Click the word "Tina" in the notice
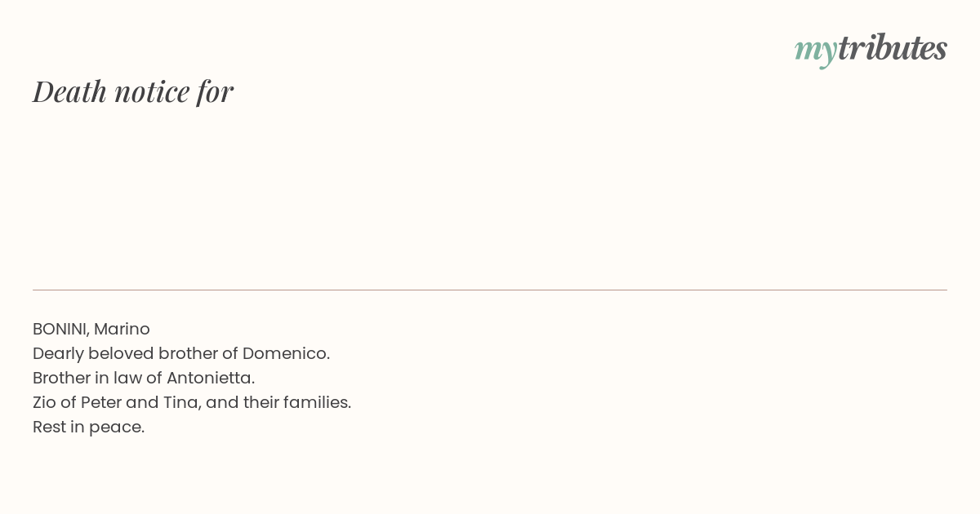Image resolution: width=980 pixels, height=514 pixels. [x=180, y=402]
